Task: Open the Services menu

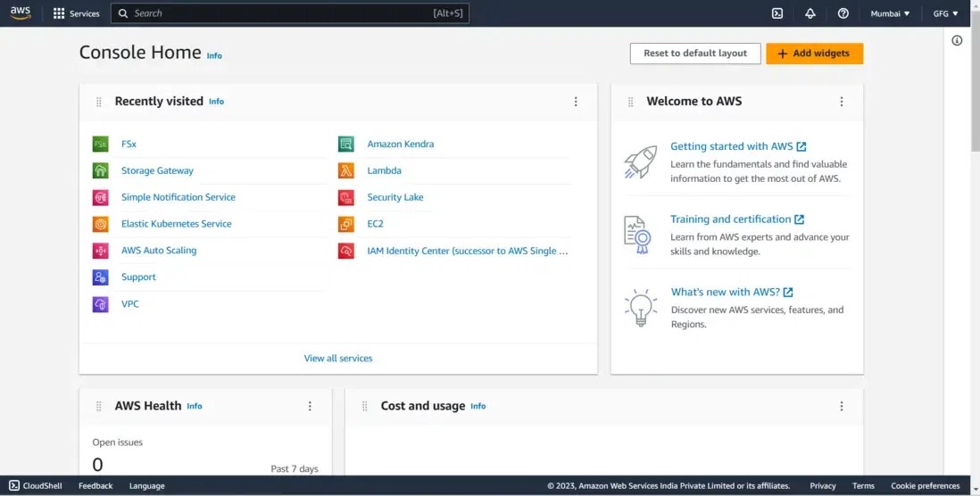Action: pyautogui.click(x=76, y=13)
